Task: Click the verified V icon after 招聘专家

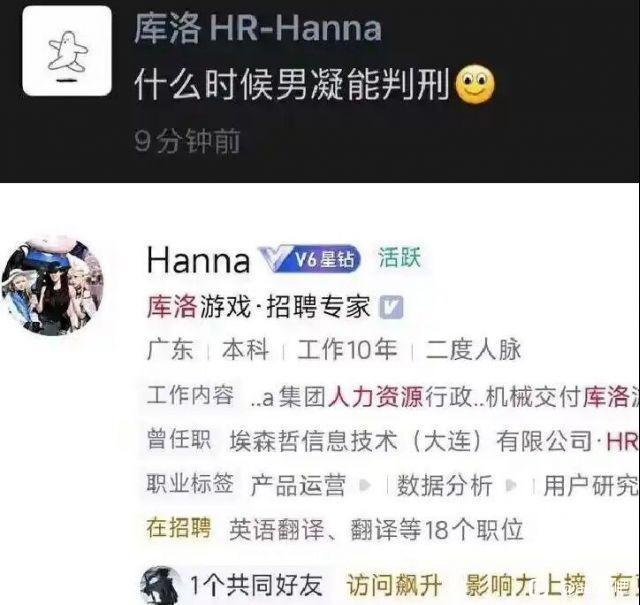Action: pos(391,307)
